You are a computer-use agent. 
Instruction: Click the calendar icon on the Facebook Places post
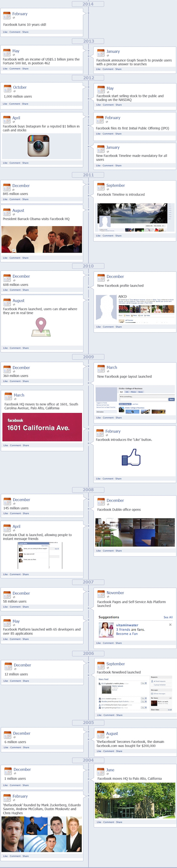[7, 302]
